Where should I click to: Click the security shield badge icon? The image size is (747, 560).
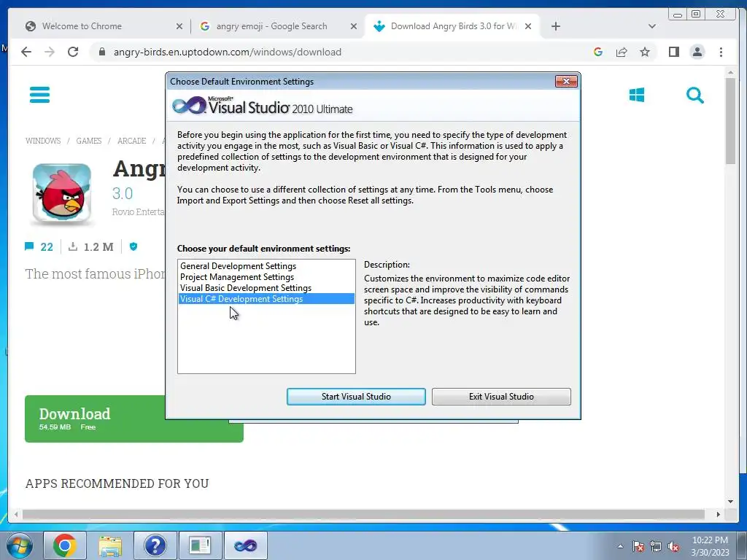[133, 246]
